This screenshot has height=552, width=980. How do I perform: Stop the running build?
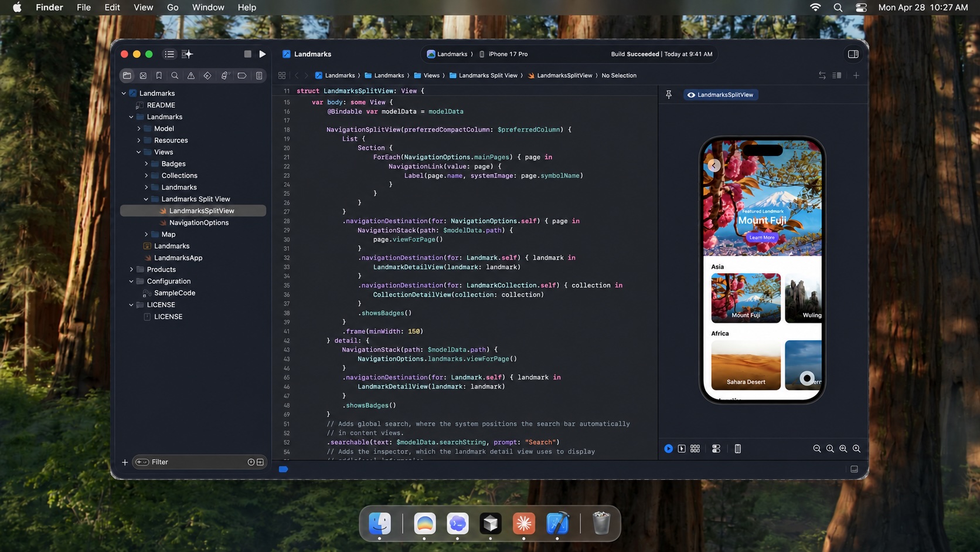click(248, 54)
